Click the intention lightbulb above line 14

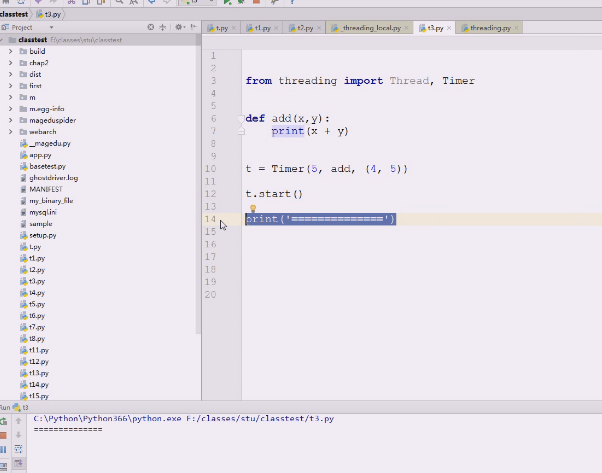click(x=253, y=208)
